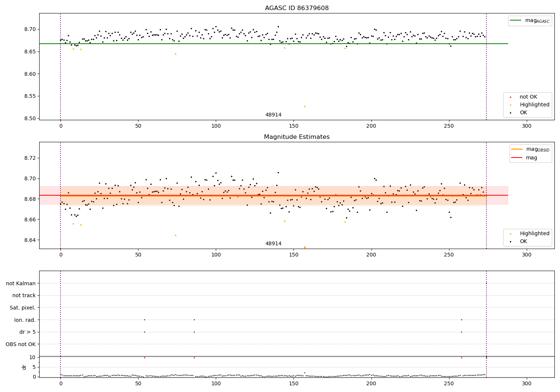Select the red 'not OK' legend marker
The height and width of the screenshot is (392, 560).
click(510, 97)
